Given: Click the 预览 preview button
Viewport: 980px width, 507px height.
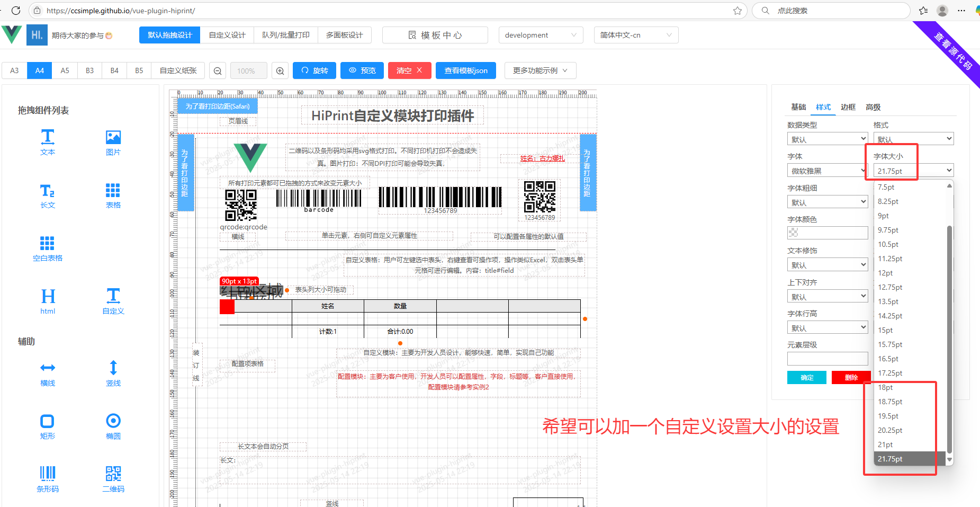Looking at the screenshot, I should (x=362, y=70).
